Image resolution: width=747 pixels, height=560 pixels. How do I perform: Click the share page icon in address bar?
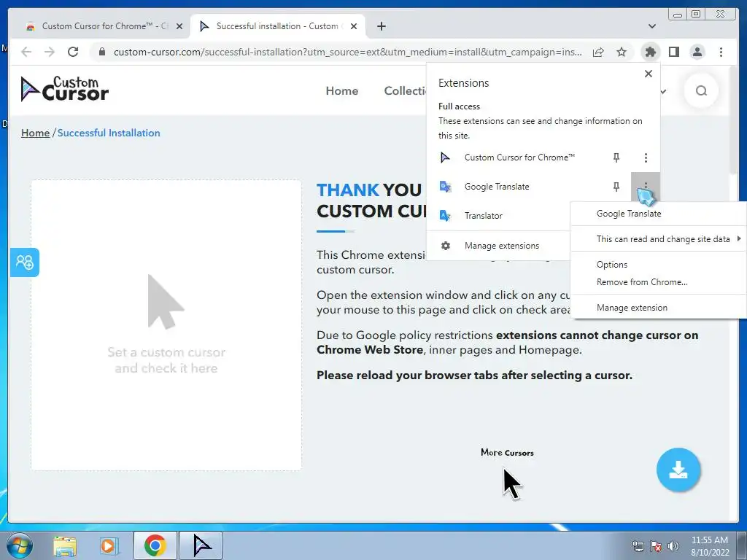pos(598,52)
